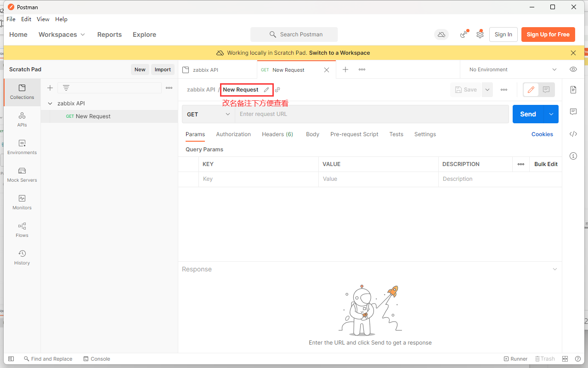This screenshot has height=368, width=588.
Task: Select the zabbix API tab
Action: point(217,69)
